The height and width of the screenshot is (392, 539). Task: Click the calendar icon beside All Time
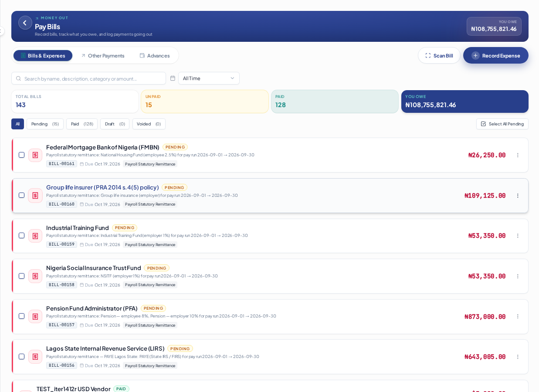pyautogui.click(x=173, y=78)
